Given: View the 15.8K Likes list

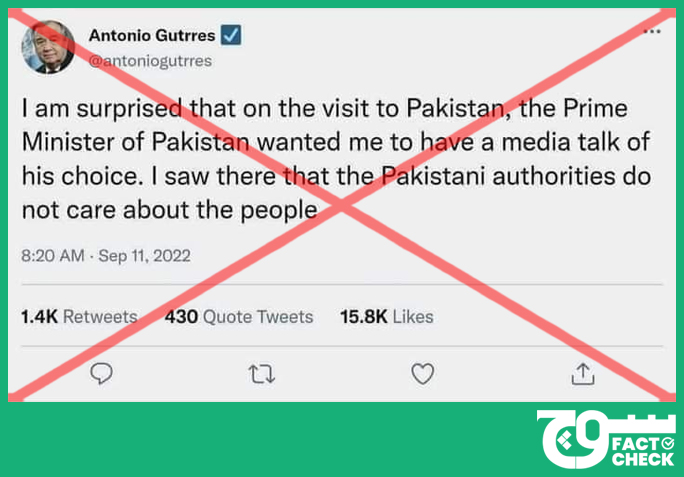Looking at the screenshot, I should point(387,316).
